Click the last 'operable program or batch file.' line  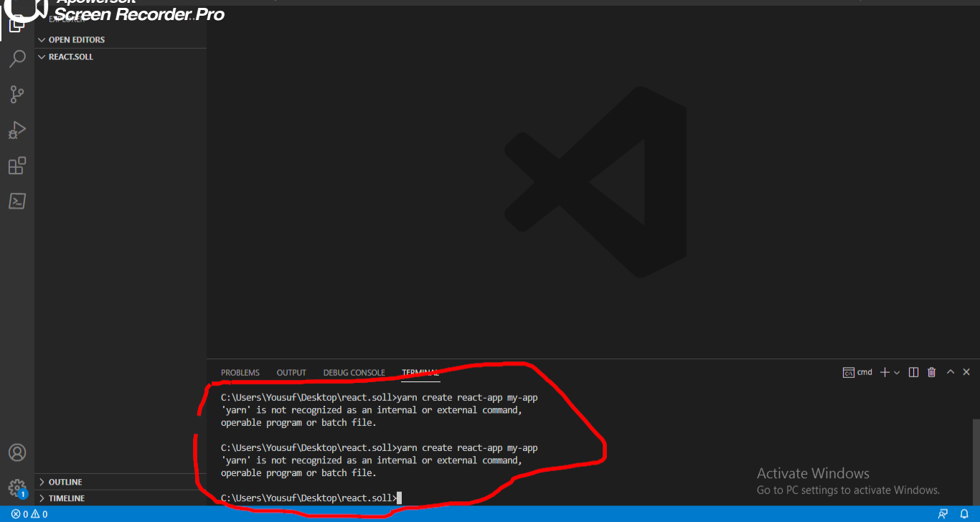click(x=298, y=473)
